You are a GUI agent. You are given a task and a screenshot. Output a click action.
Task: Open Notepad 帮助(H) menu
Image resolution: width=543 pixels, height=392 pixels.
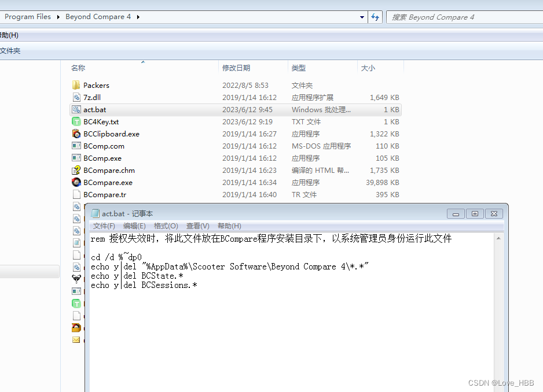(x=229, y=226)
